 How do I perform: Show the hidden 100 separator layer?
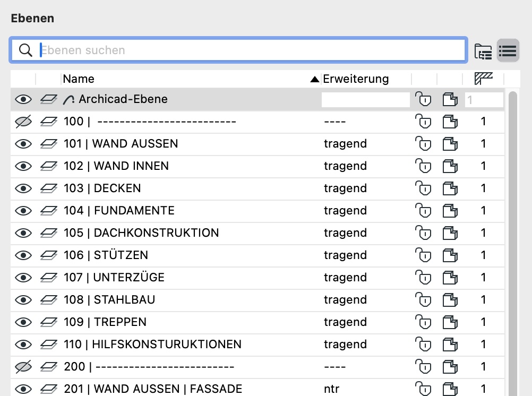pos(23,122)
